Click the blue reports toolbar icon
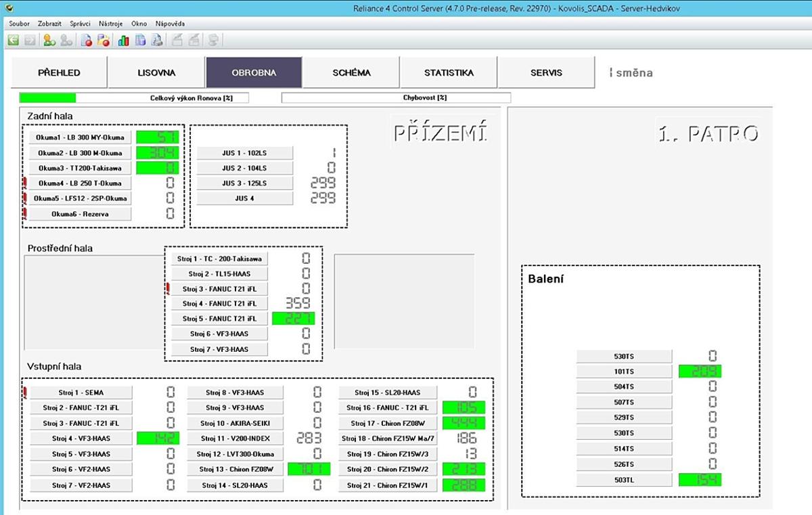812x515 pixels. pos(141,41)
